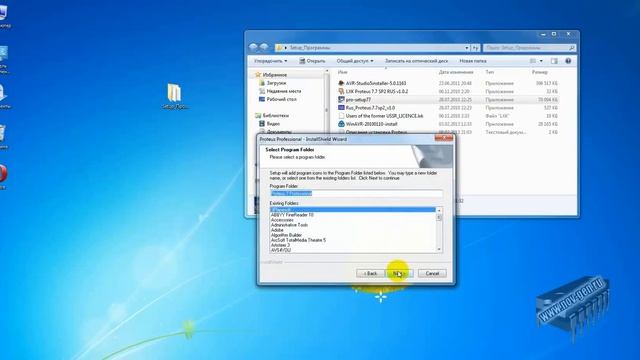The height and width of the screenshot is (360, 640).
Task: Click the Explorer address bar path
Action: (x=310, y=48)
